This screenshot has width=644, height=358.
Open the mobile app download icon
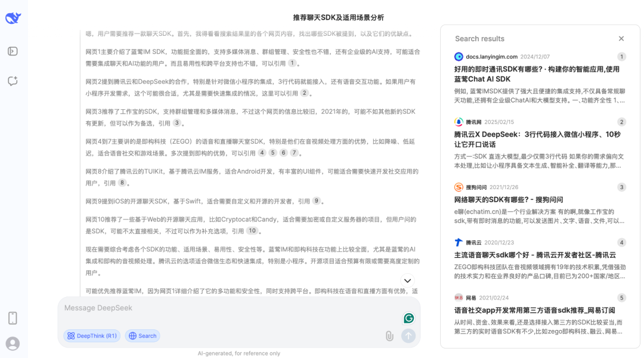(13, 318)
